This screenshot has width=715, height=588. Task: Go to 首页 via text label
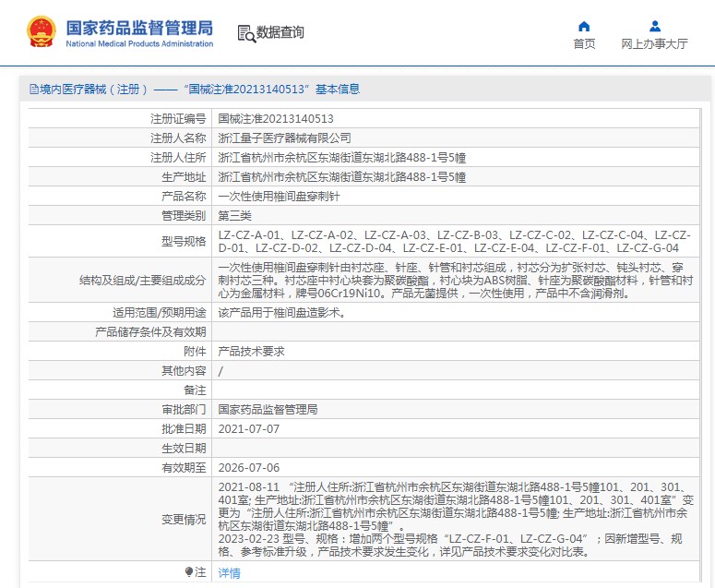[x=584, y=43]
